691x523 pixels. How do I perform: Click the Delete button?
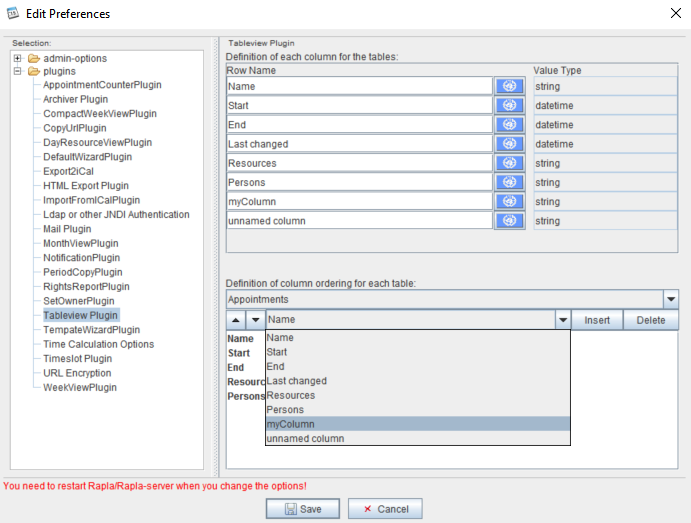[651, 320]
